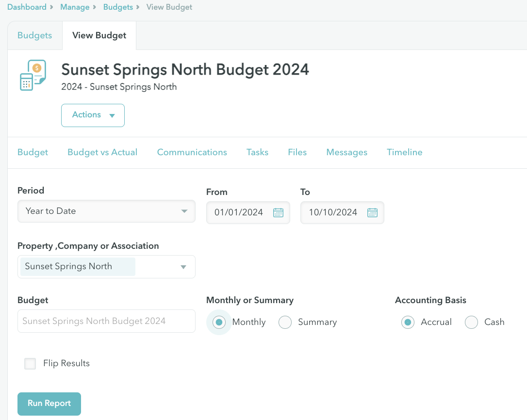527x420 pixels.
Task: Open the To date calendar picker icon
Action: pyautogui.click(x=372, y=212)
